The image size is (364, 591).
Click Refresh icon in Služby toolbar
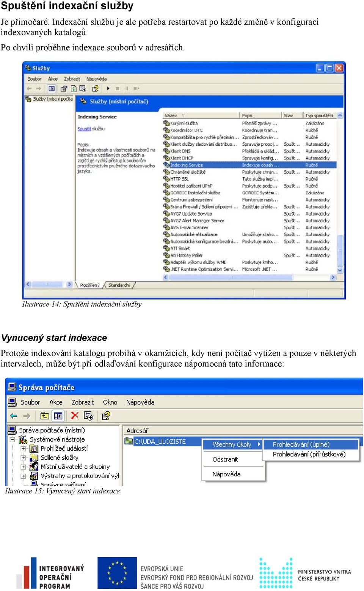(74, 88)
